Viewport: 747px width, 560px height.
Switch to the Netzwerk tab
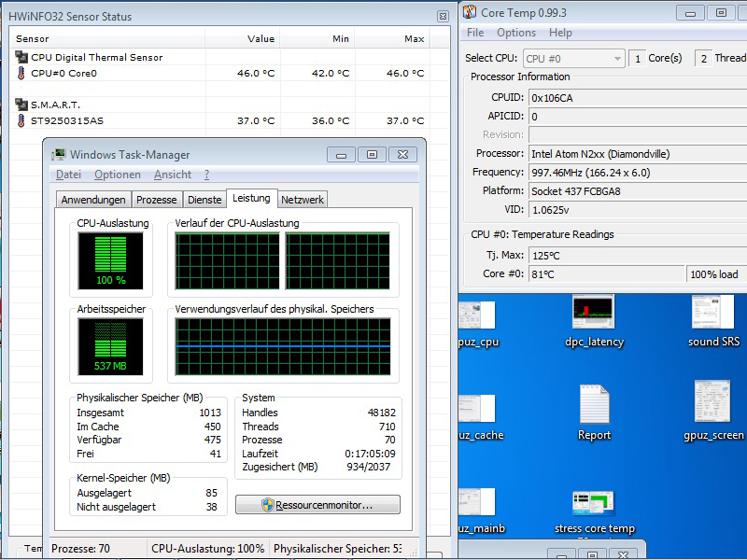(x=302, y=200)
